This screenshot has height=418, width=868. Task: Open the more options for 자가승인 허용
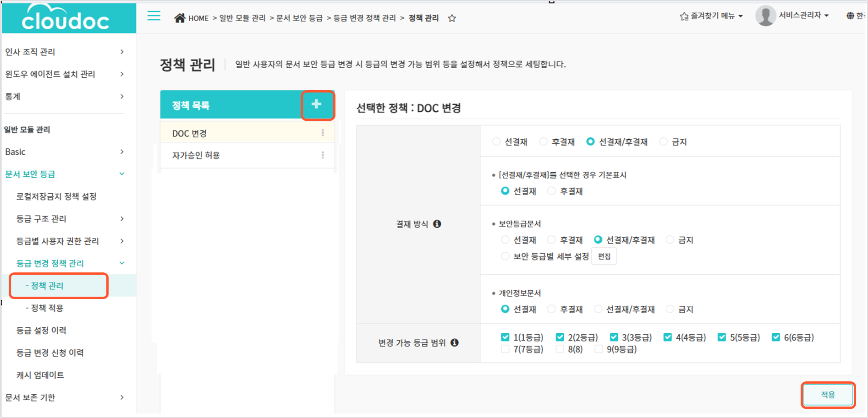tap(323, 155)
